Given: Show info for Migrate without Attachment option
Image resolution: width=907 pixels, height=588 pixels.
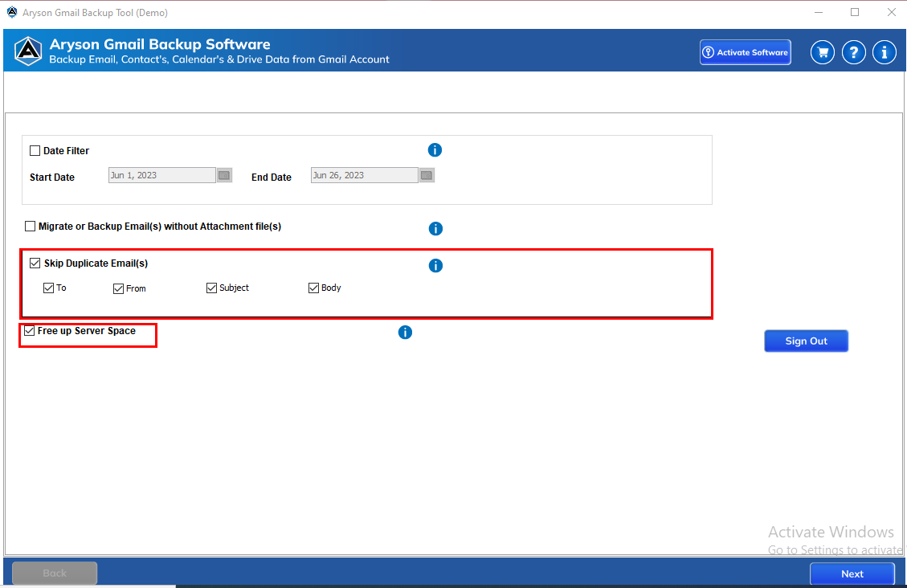Looking at the screenshot, I should point(435,228).
